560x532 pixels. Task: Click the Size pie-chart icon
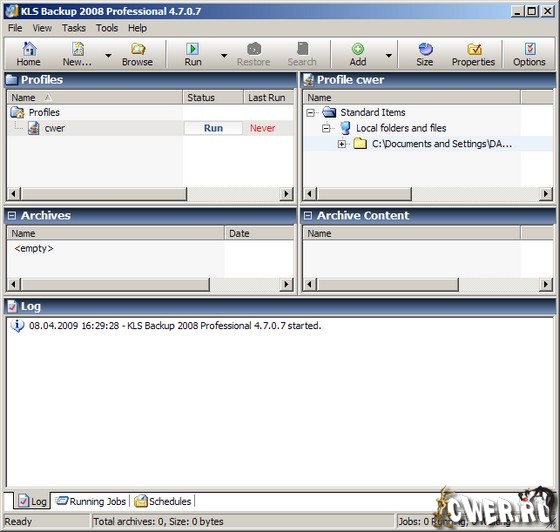(x=425, y=49)
